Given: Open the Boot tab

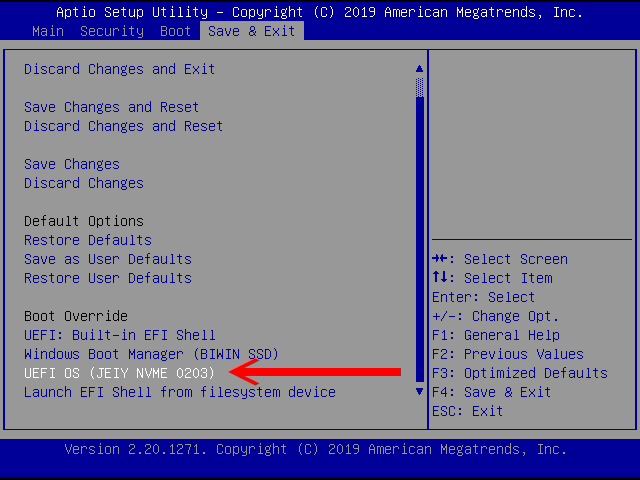Looking at the screenshot, I should [x=176, y=31].
